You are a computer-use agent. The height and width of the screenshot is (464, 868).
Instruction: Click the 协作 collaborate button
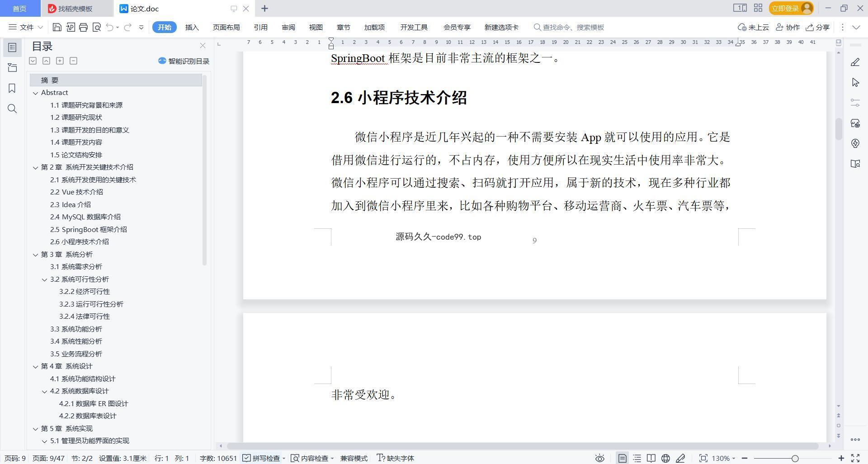tap(788, 27)
